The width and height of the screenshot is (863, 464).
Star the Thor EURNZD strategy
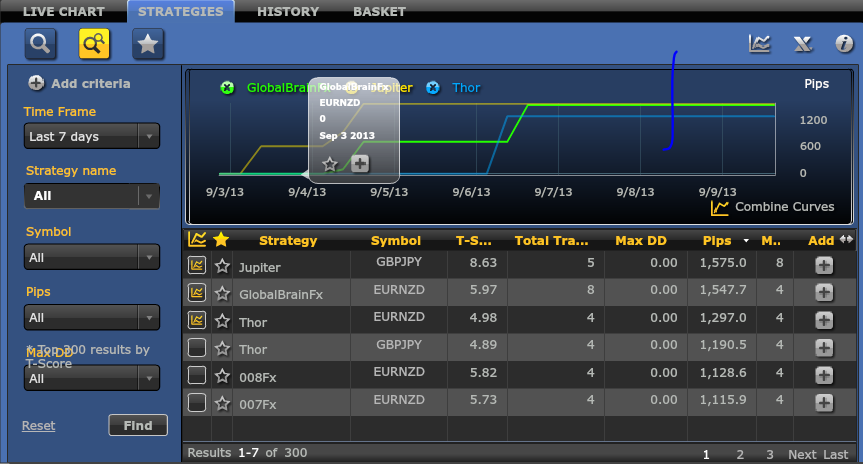222,321
